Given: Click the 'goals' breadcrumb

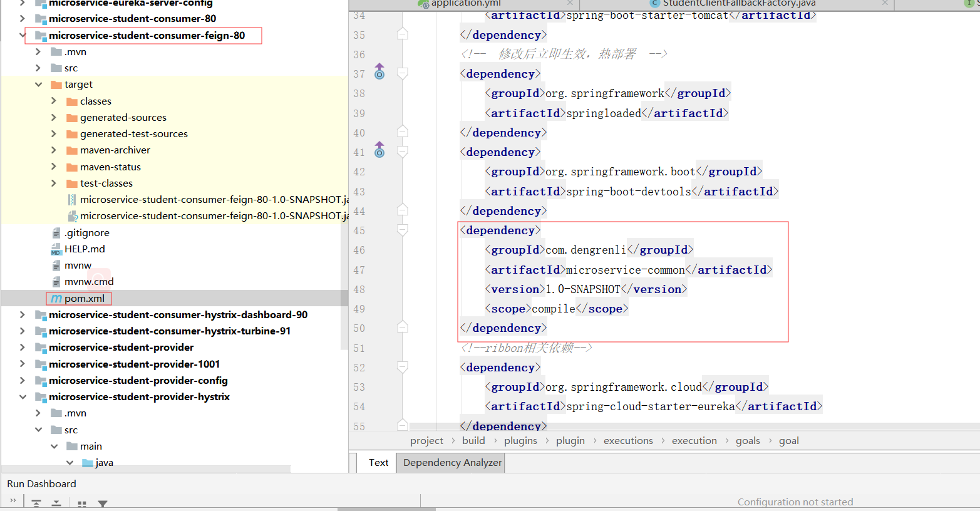Looking at the screenshot, I should (x=748, y=441).
